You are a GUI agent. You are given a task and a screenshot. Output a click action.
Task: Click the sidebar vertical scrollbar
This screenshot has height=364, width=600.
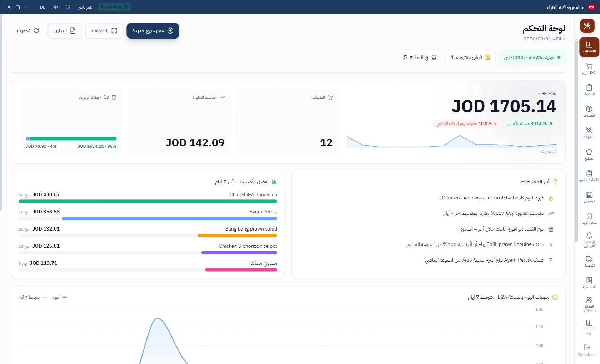[576, 141]
